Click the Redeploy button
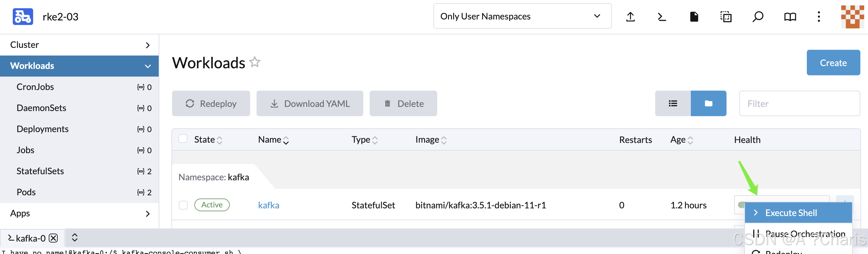 click(x=211, y=104)
